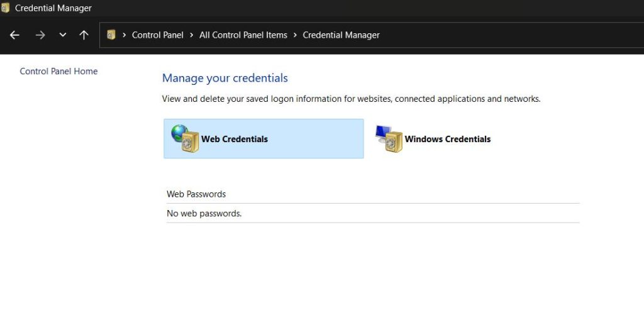Image resolution: width=644 pixels, height=320 pixels.
Task: Open the recent locations dropdown chevron
Action: pos(62,35)
